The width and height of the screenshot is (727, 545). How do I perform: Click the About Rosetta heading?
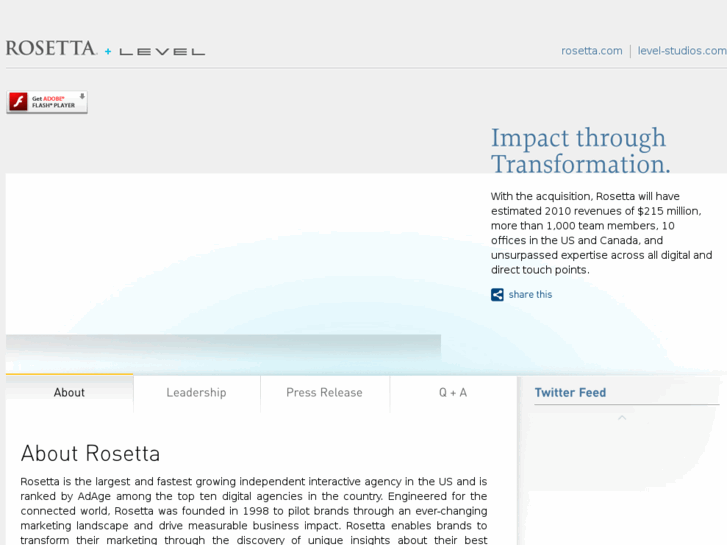(x=90, y=454)
